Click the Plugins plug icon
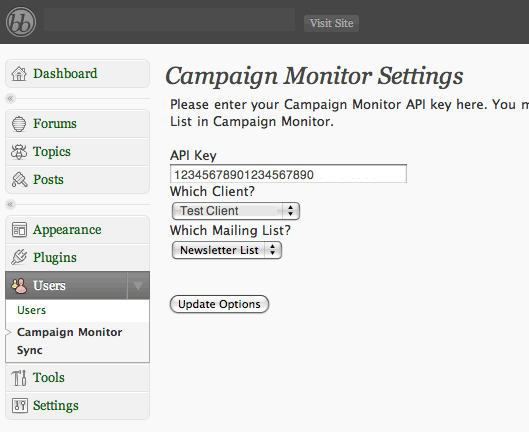This screenshot has height=432, width=529. (x=19, y=258)
